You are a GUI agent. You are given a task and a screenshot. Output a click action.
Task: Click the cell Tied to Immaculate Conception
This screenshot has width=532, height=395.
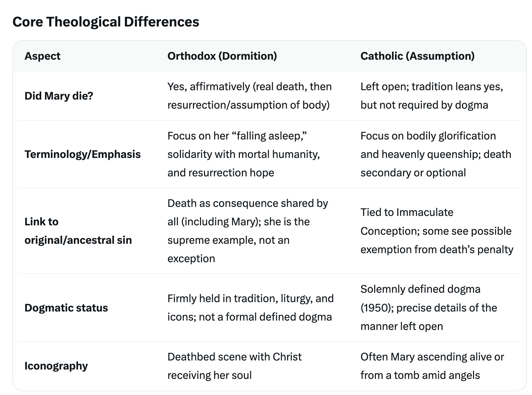[437, 231]
